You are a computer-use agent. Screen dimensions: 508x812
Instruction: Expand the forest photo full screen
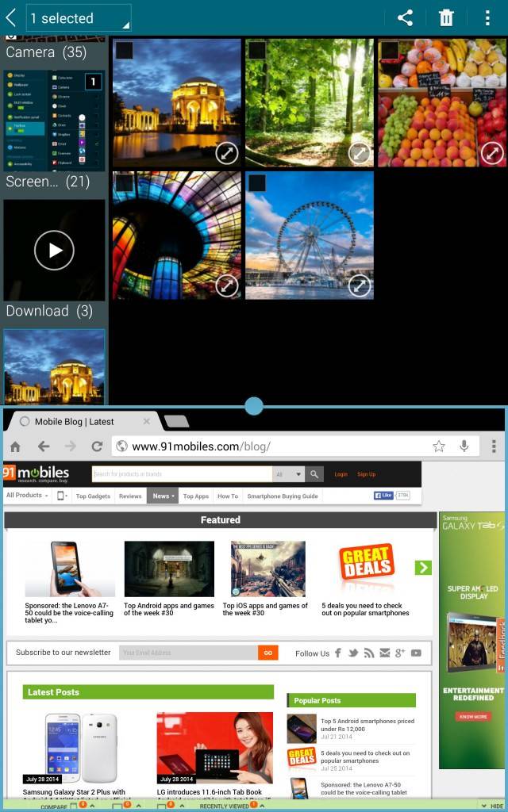pos(360,153)
